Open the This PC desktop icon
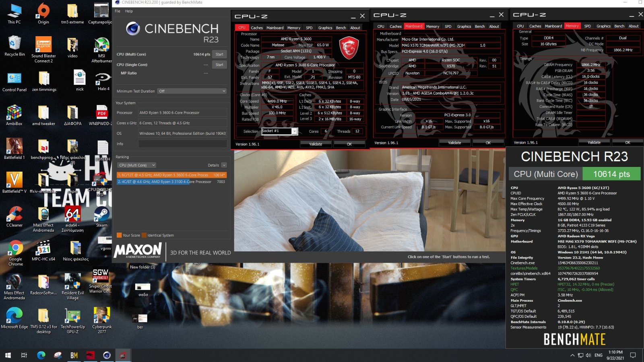644x362 pixels. coord(14,14)
